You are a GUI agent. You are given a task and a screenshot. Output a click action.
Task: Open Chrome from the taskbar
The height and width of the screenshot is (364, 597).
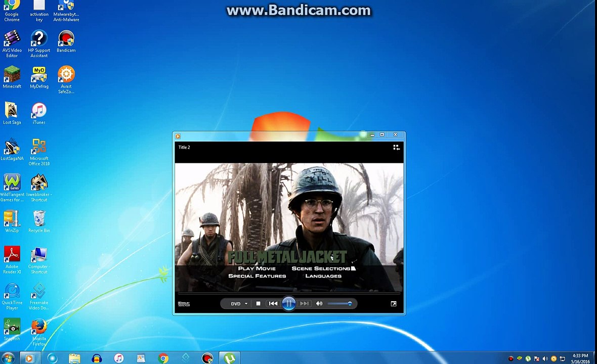coord(163,358)
